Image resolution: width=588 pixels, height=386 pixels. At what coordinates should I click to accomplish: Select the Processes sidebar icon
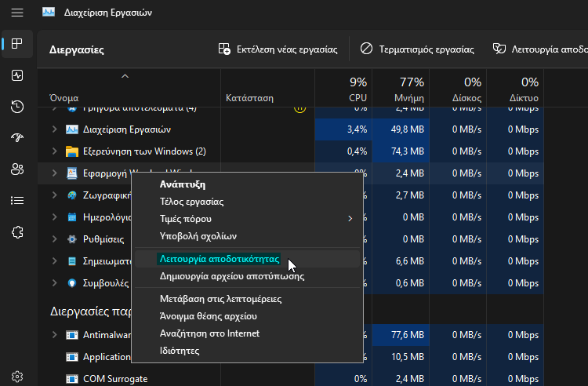coord(17,44)
